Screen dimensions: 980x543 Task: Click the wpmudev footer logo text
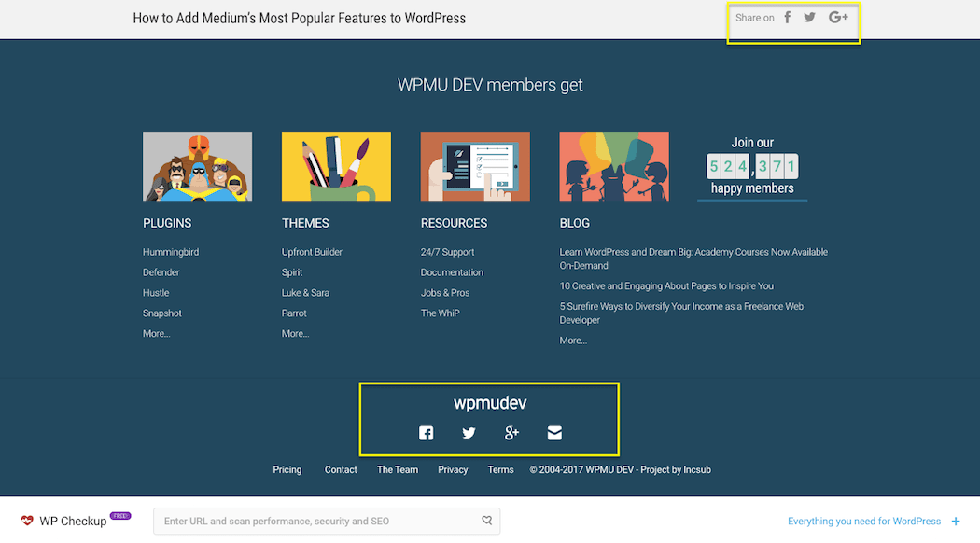[490, 403]
